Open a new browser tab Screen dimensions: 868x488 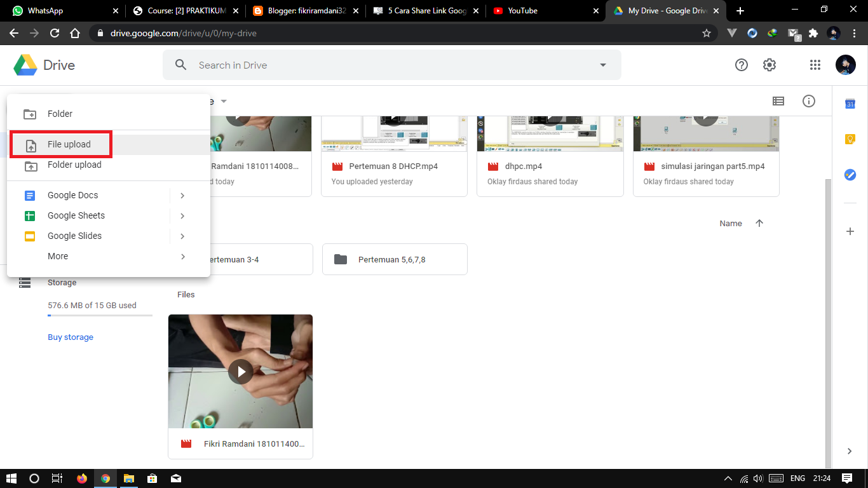[x=740, y=11]
